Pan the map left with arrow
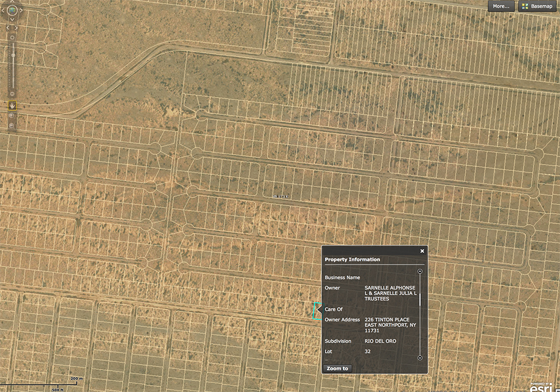 point(3,10)
